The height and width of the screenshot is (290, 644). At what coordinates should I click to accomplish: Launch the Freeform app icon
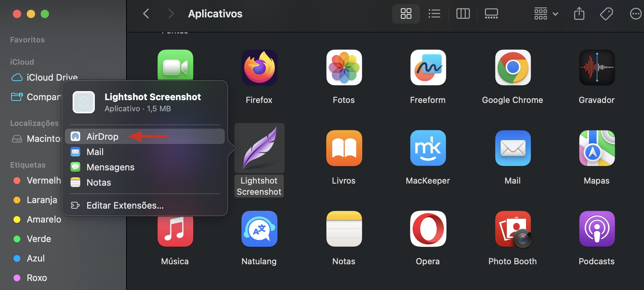(x=428, y=67)
